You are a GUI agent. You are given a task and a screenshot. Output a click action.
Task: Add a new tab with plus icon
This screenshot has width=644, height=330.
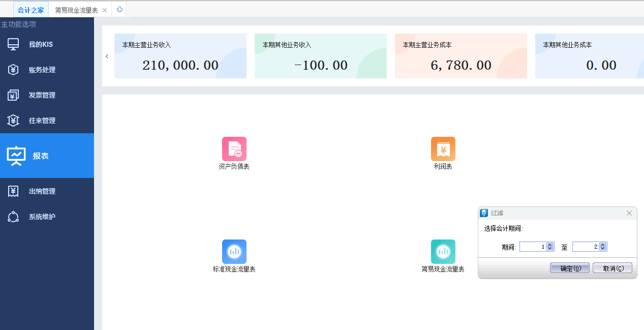119,10
